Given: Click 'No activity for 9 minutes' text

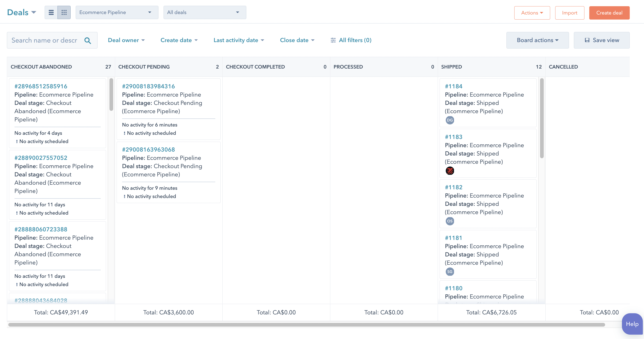Looking at the screenshot, I should tap(149, 188).
